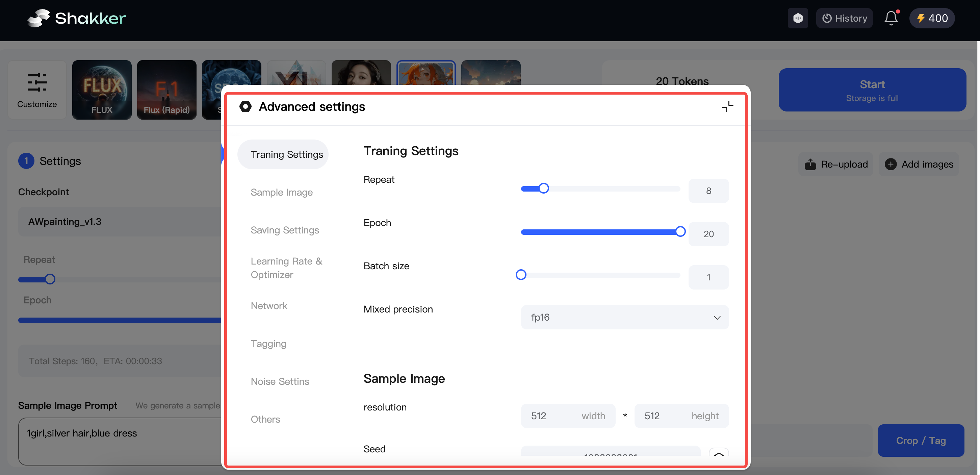
Task: Click the Re-upload icon button
Action: tap(811, 164)
